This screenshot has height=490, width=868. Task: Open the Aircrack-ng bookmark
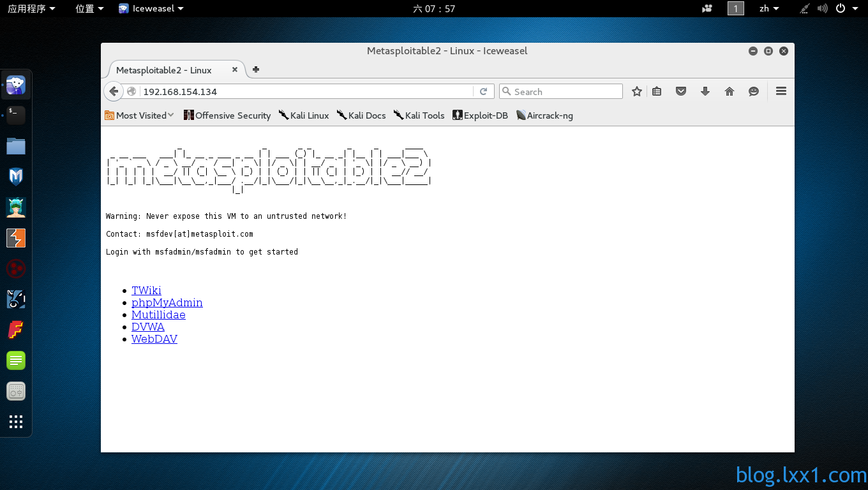[x=544, y=115]
